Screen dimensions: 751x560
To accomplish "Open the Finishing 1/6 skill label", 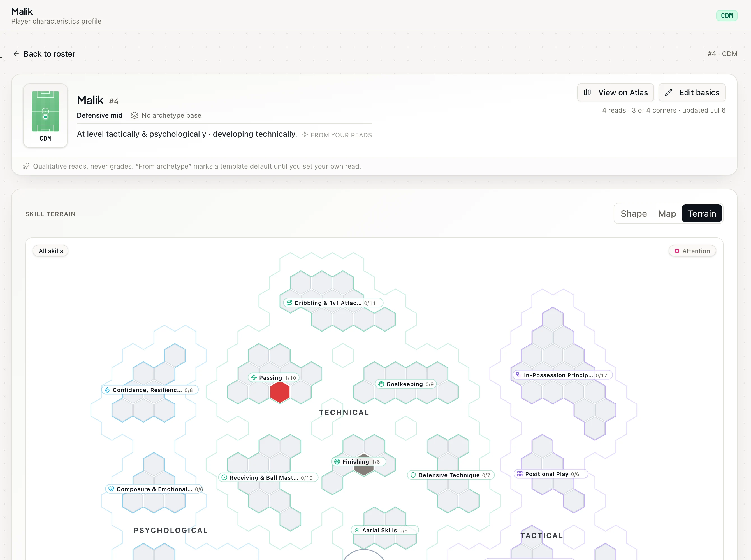I will click(x=358, y=461).
